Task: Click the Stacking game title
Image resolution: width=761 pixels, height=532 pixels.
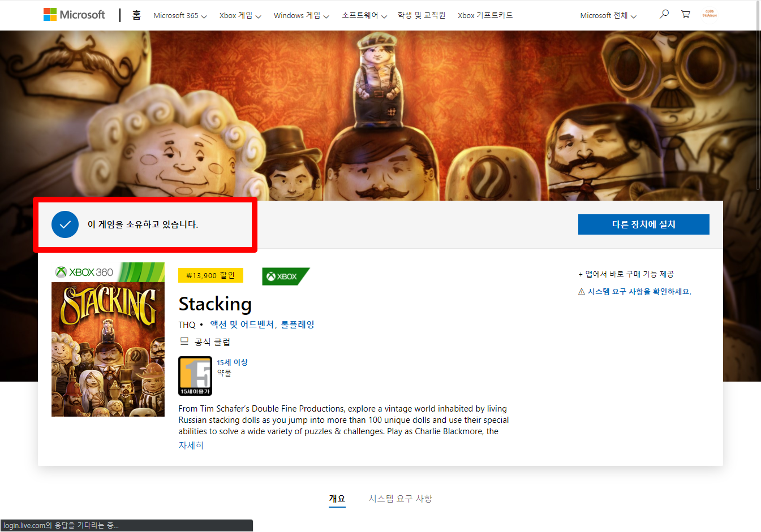Action: (x=215, y=304)
